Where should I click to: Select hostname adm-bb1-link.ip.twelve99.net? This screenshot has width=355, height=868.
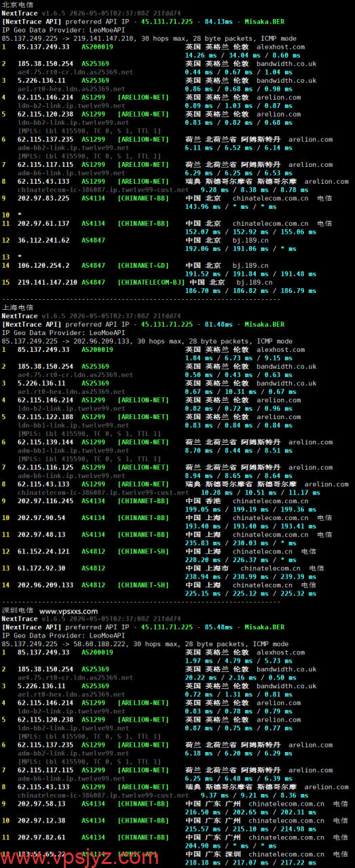click(x=73, y=450)
